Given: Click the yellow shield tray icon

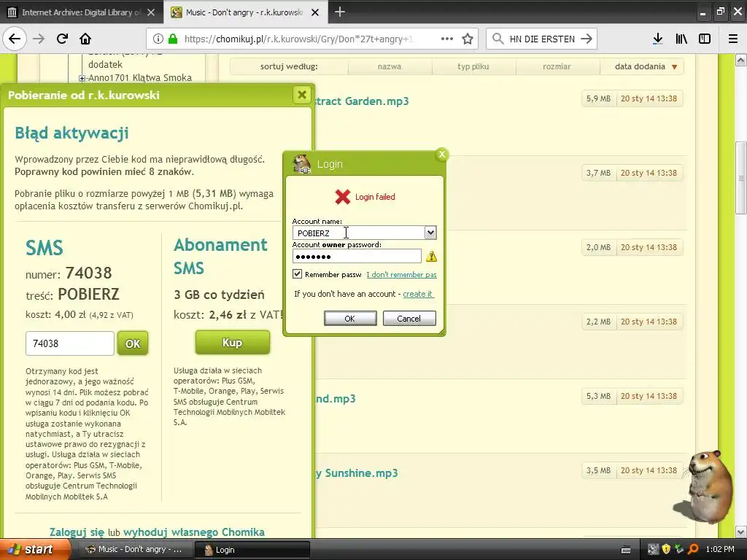Looking at the screenshot, I should pyautogui.click(x=666, y=549).
